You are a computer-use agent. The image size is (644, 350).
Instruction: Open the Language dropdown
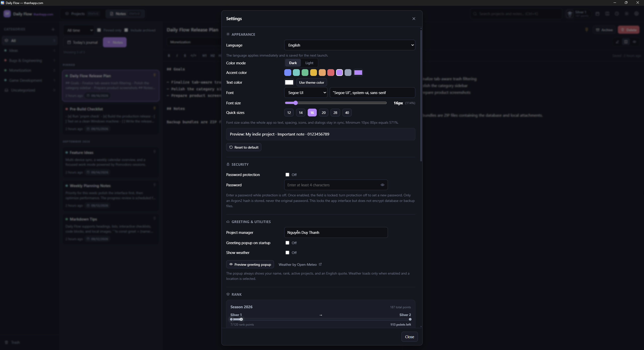[350, 45]
